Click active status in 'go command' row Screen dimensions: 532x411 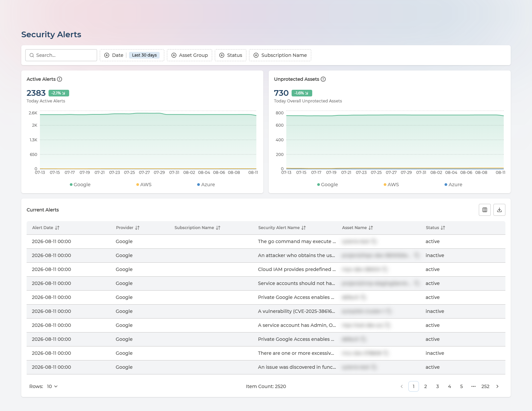coord(433,241)
